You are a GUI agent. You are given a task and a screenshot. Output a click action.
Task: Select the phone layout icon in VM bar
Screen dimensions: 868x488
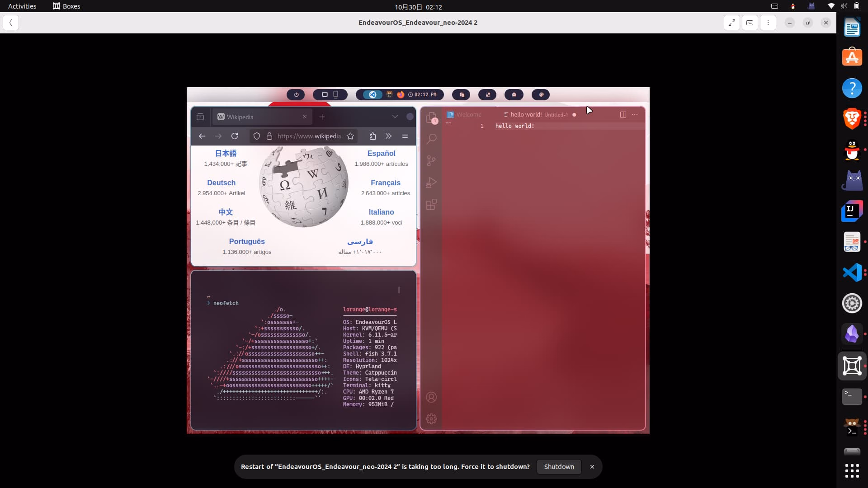[x=336, y=94]
